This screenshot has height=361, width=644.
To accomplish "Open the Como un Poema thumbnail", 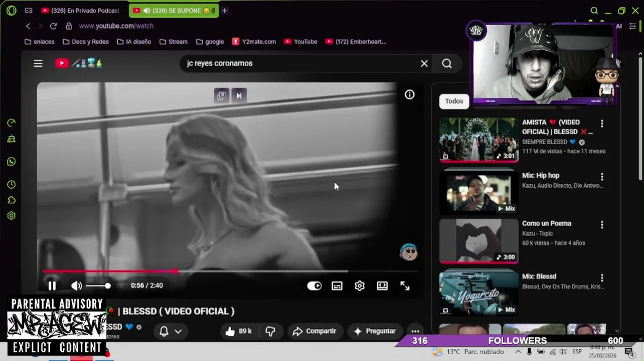I will (478, 241).
